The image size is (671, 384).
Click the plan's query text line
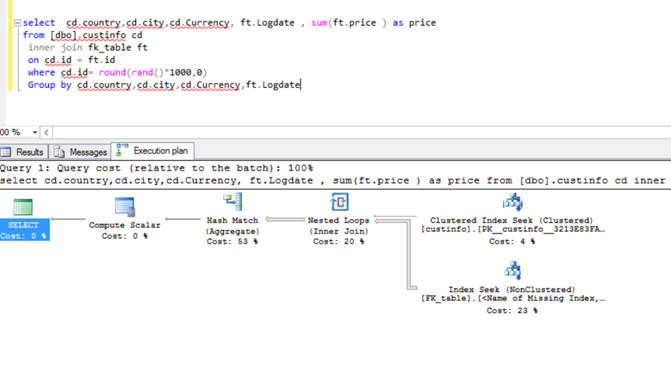tap(333, 181)
